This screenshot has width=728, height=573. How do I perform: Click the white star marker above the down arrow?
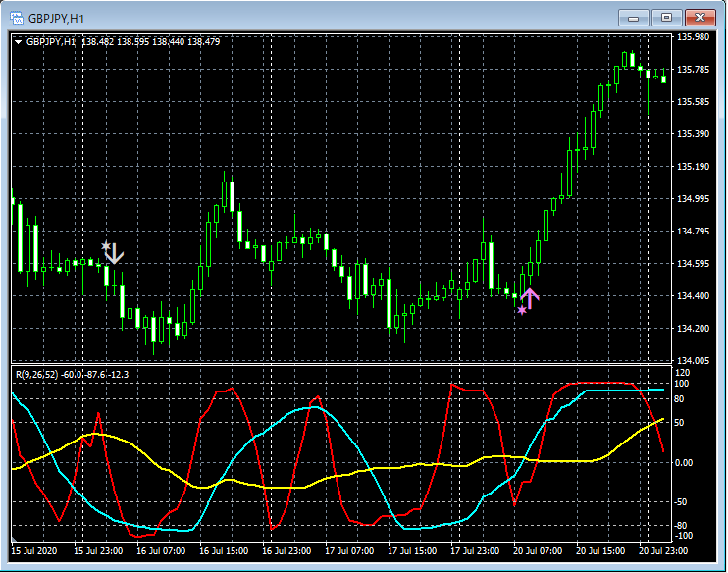pos(106,245)
